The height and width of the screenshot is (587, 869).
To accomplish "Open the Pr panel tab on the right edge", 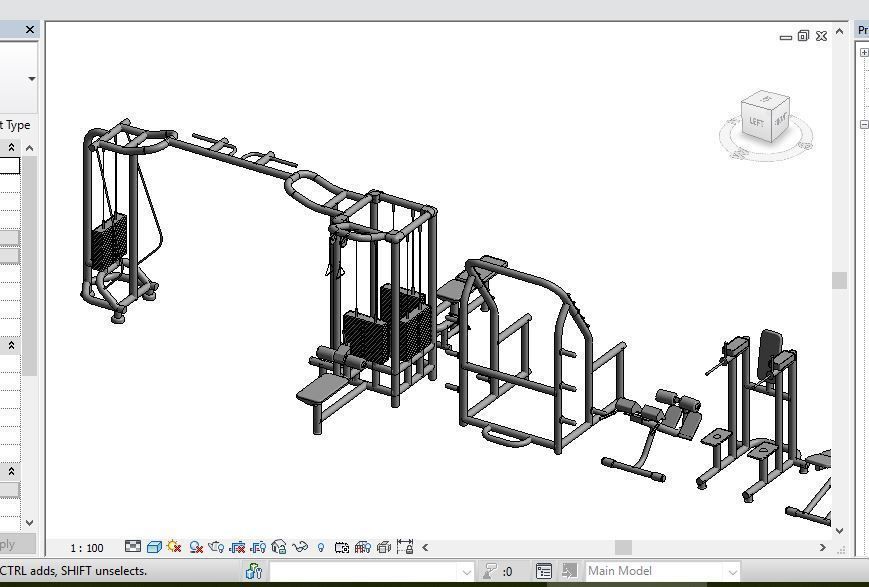I will click(861, 30).
